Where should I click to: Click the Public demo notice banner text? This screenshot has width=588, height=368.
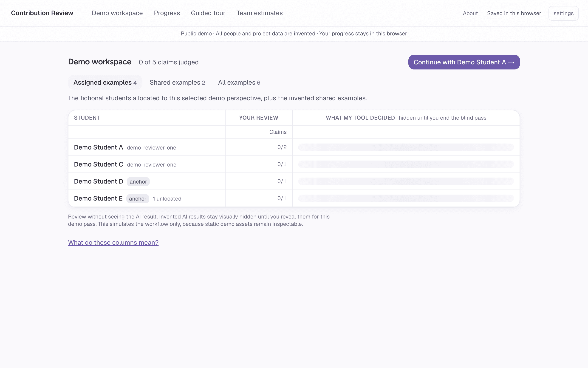click(x=294, y=34)
